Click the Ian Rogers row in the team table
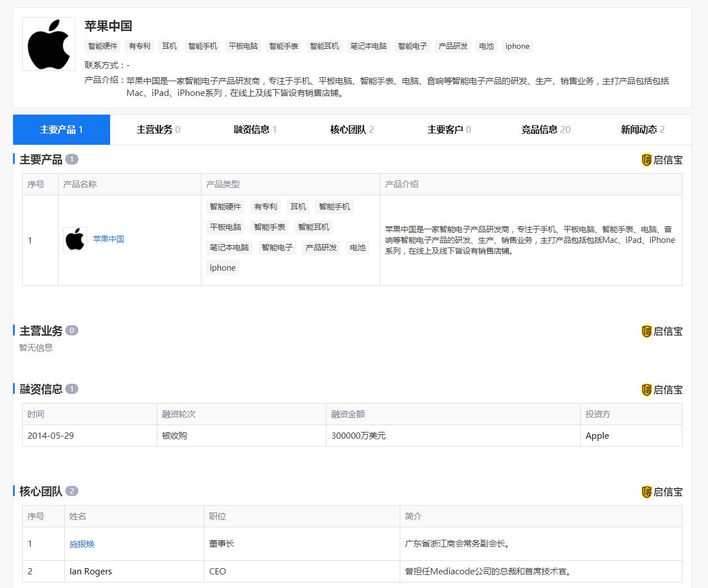 [x=90, y=572]
